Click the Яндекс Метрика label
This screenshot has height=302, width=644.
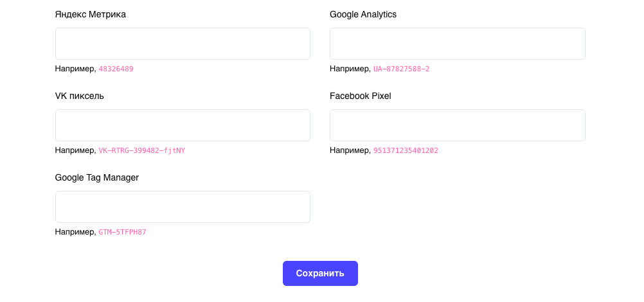point(91,14)
